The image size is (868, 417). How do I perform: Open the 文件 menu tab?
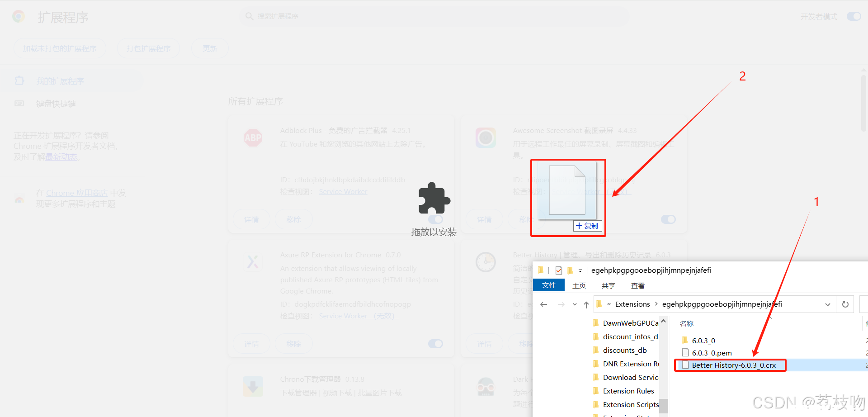[549, 285]
